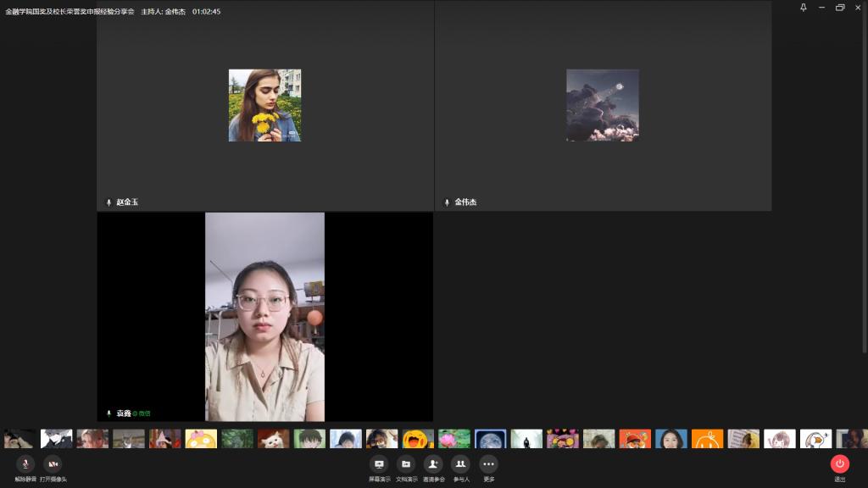Select 赵金玉's video tile with flower avatar
This screenshot has width=868, height=488.
(264, 105)
